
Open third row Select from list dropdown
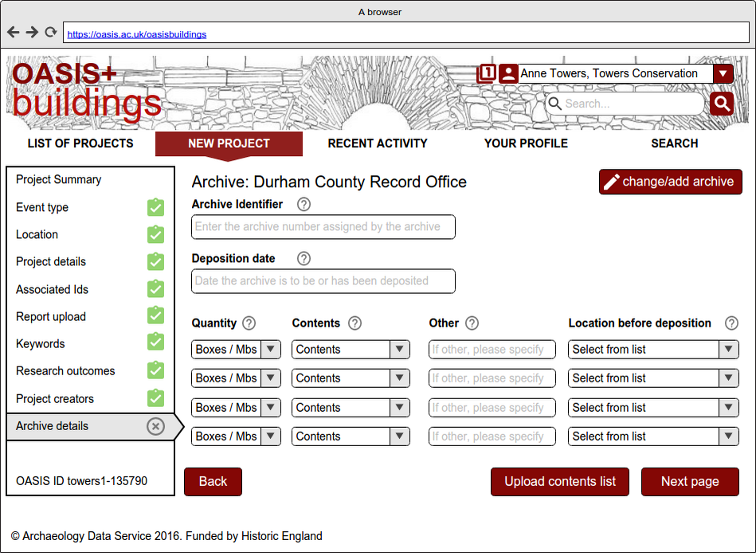[x=653, y=408]
